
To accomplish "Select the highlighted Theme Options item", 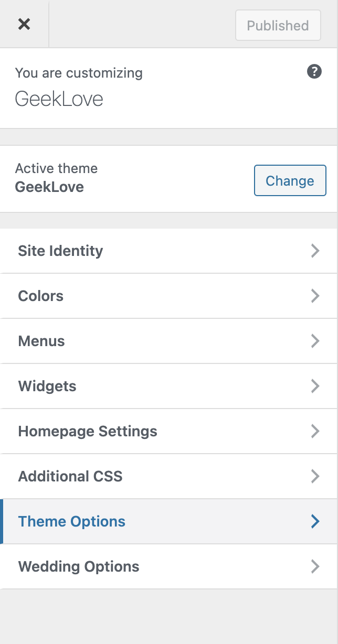I will (72, 521).
